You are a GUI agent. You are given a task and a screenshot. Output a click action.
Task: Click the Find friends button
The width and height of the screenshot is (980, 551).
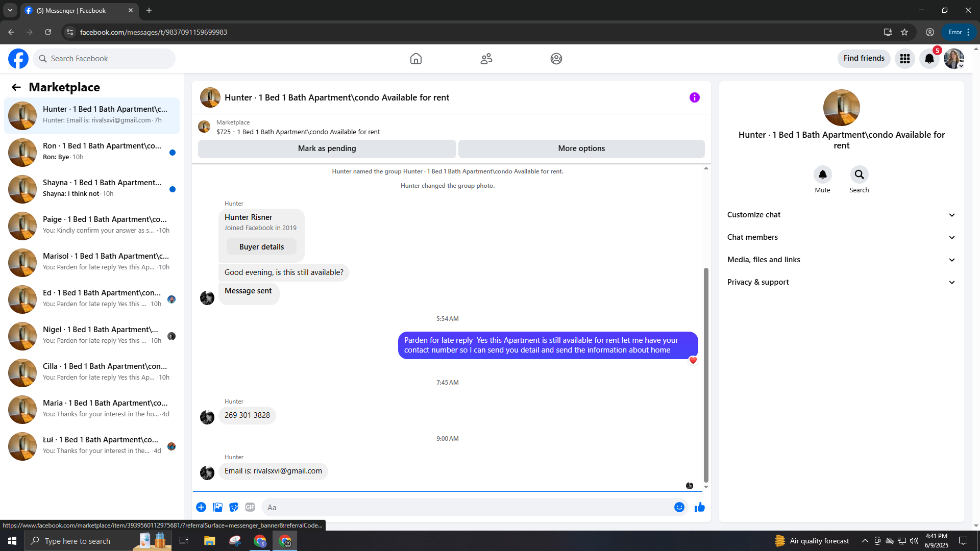(864, 59)
